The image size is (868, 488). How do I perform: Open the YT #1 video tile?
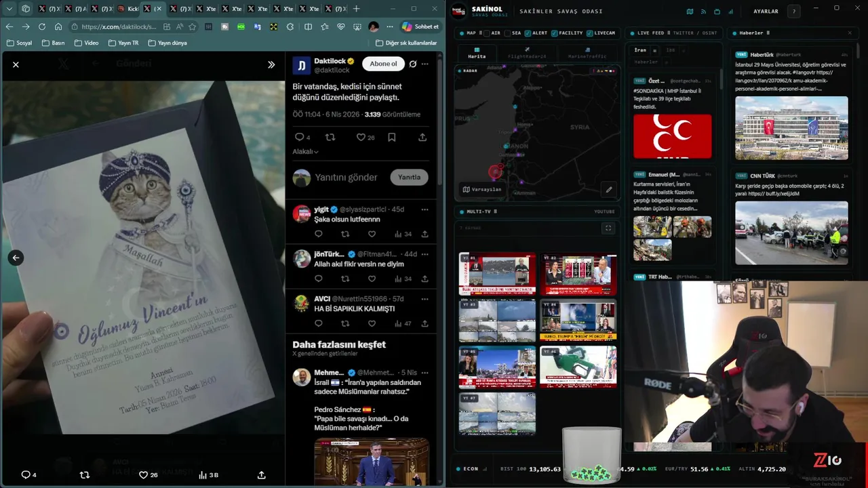pyautogui.click(x=497, y=274)
